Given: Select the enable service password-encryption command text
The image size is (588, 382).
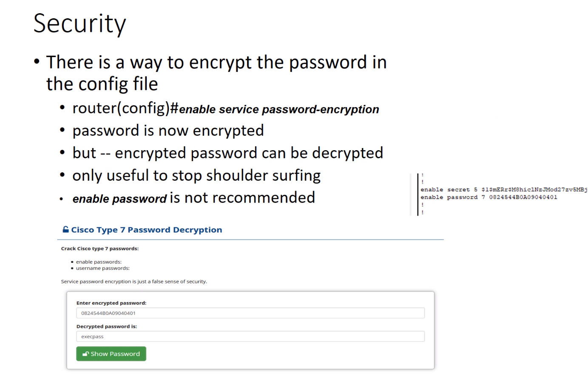Looking at the screenshot, I should tap(279, 109).
